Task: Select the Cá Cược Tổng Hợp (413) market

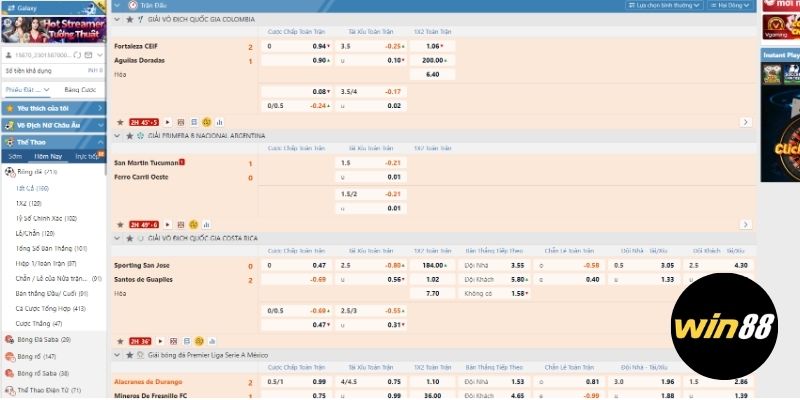Action: pos(51,309)
